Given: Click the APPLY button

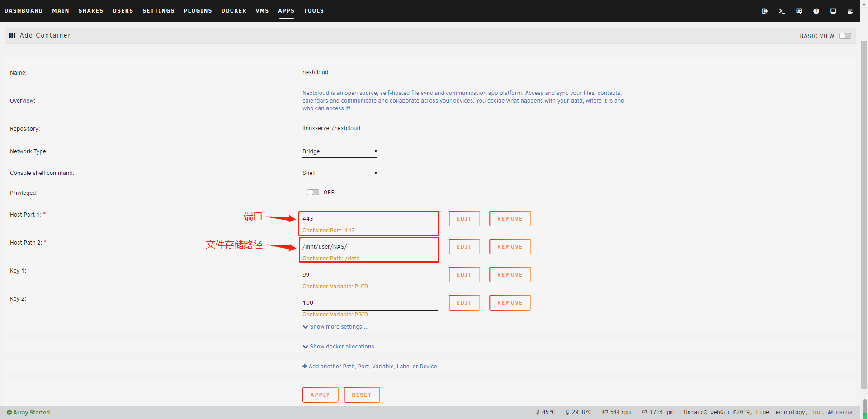Looking at the screenshot, I should [320, 395].
